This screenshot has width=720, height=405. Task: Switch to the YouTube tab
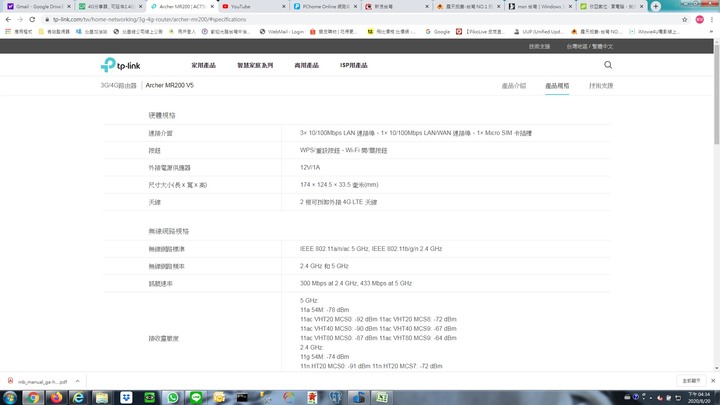click(253, 6)
